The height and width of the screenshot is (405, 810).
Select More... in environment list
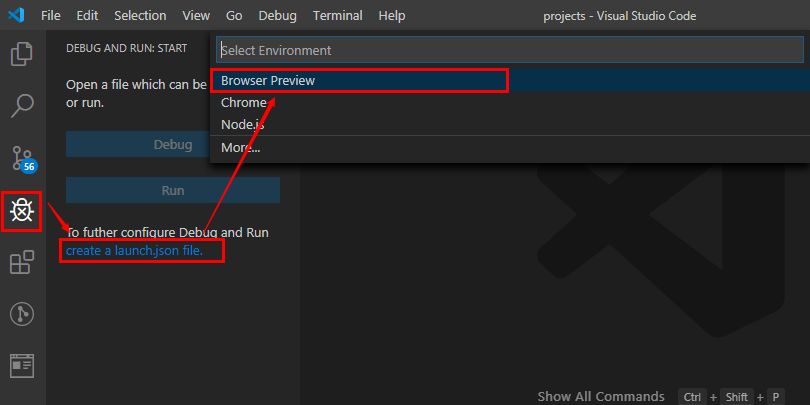click(510, 148)
